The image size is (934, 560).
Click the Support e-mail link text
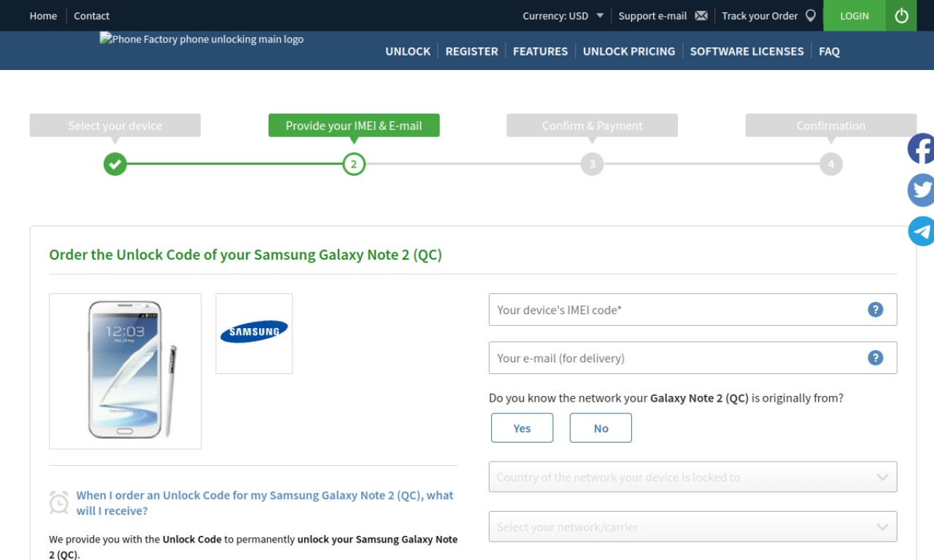tap(652, 15)
